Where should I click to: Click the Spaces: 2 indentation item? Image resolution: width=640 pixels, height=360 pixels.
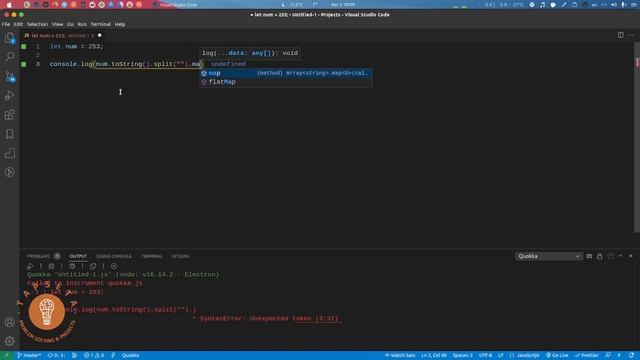pos(462,356)
